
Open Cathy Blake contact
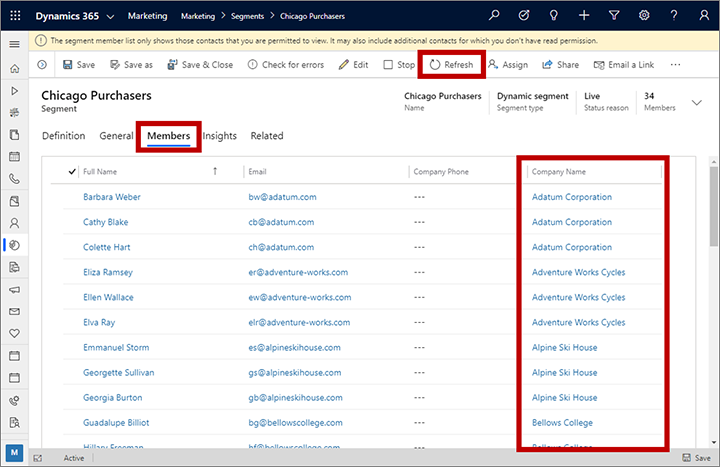(x=106, y=222)
